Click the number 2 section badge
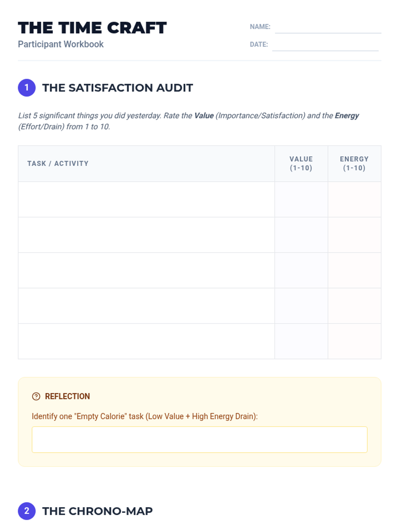399x532 pixels. [x=27, y=511]
